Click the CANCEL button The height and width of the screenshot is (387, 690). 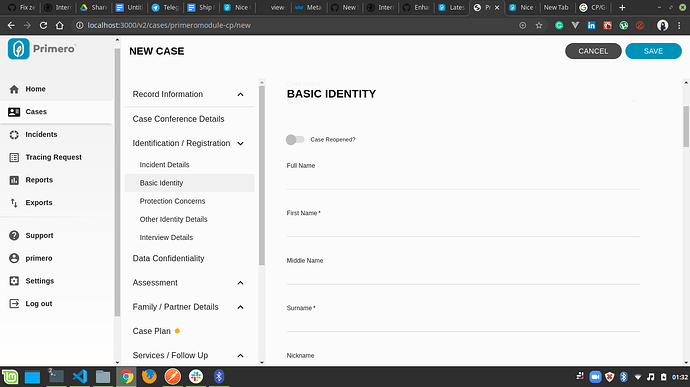[593, 51]
